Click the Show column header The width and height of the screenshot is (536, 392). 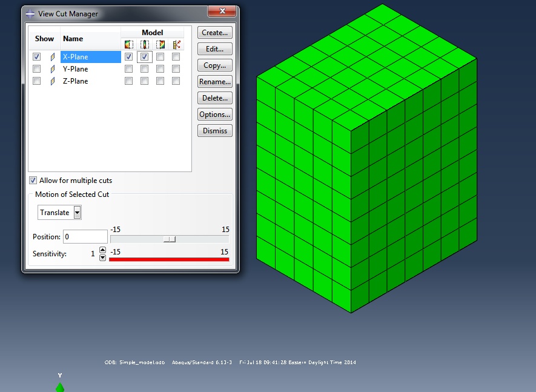coord(44,39)
